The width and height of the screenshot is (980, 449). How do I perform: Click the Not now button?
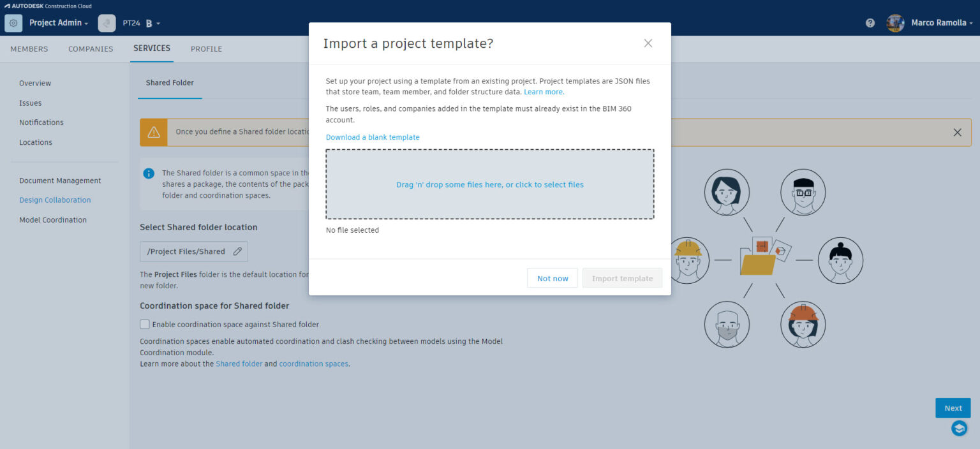pyautogui.click(x=552, y=278)
